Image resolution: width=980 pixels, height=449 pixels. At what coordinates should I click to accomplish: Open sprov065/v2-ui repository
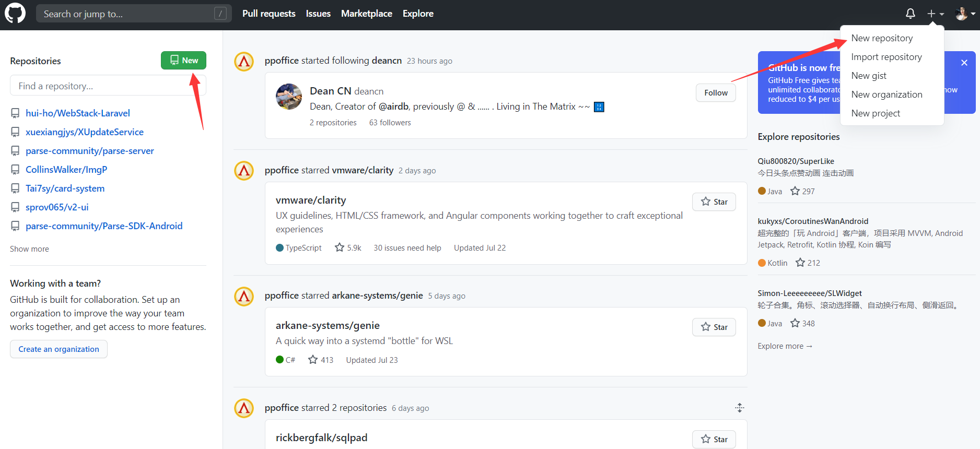57,207
